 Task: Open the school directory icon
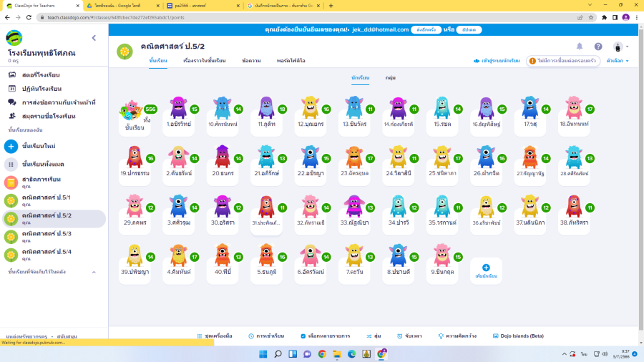pyautogui.click(x=12, y=116)
